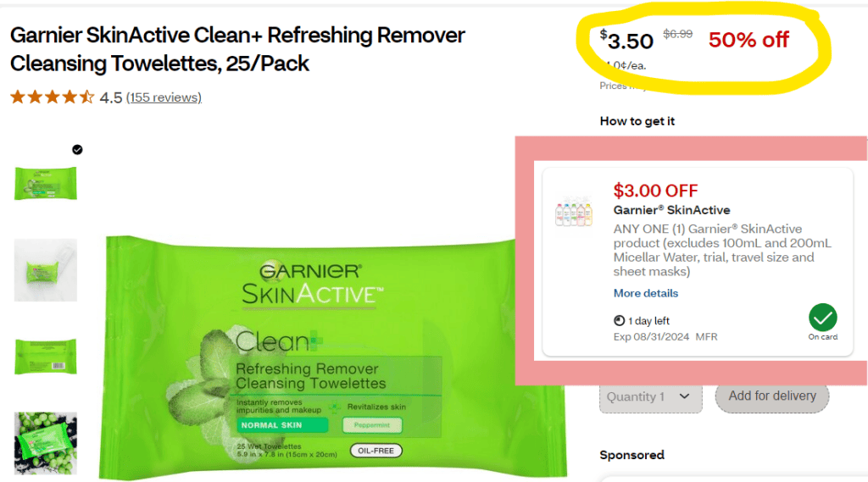868x482 pixels.
Task: Select the second thumbnail with white background
Action: pos(46,270)
